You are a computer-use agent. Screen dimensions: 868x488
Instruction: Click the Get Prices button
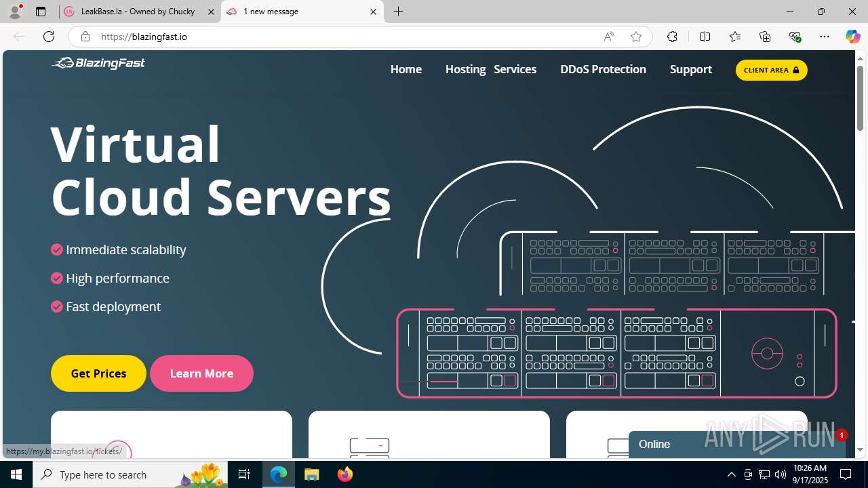click(x=98, y=373)
